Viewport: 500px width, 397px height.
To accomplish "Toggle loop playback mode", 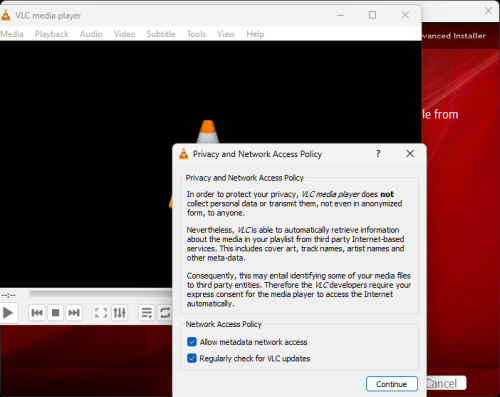I will [x=165, y=313].
